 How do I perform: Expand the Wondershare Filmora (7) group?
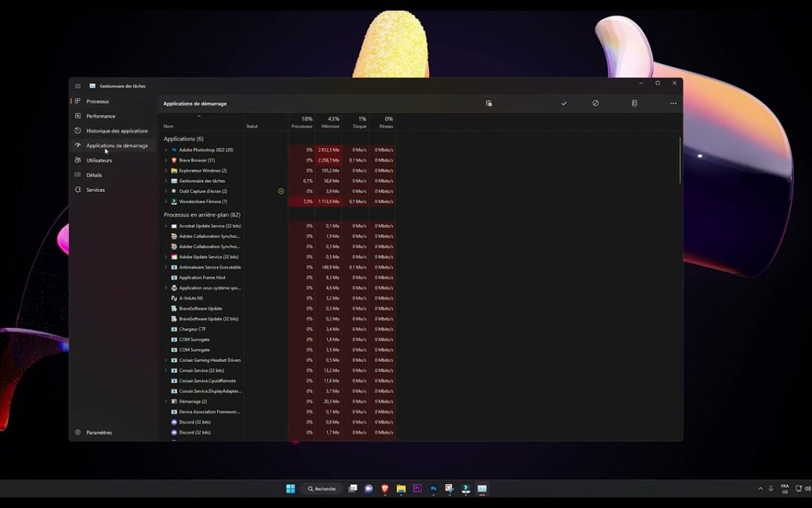pyautogui.click(x=165, y=202)
